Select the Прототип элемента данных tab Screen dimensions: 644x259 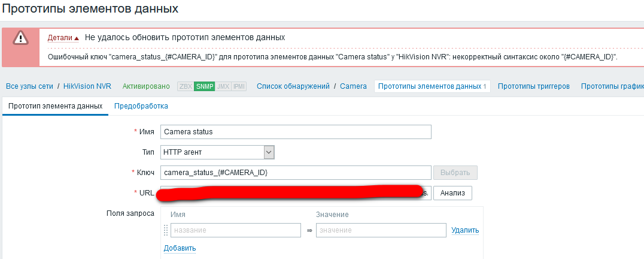pos(55,106)
